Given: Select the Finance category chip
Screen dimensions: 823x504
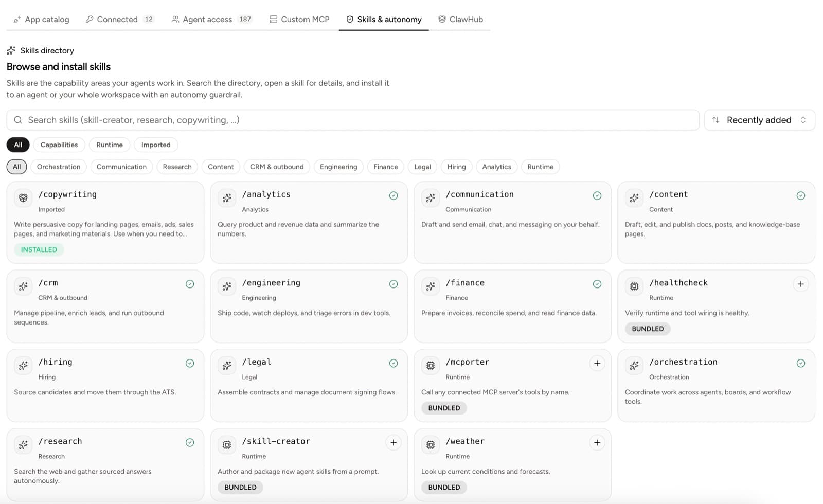Looking at the screenshot, I should [386, 167].
